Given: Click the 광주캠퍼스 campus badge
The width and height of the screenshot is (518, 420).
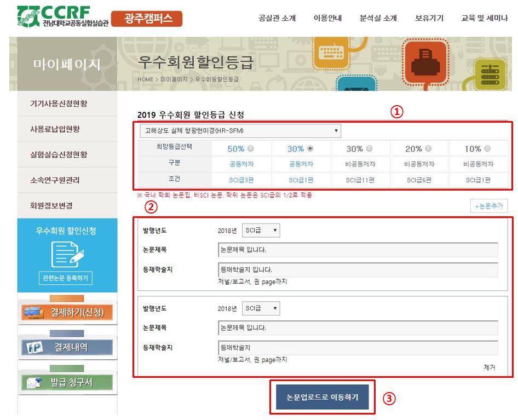Looking at the screenshot, I should [146, 19].
